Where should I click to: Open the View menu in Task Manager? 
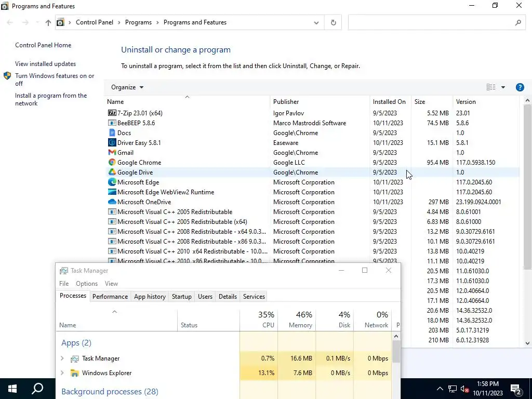click(111, 283)
